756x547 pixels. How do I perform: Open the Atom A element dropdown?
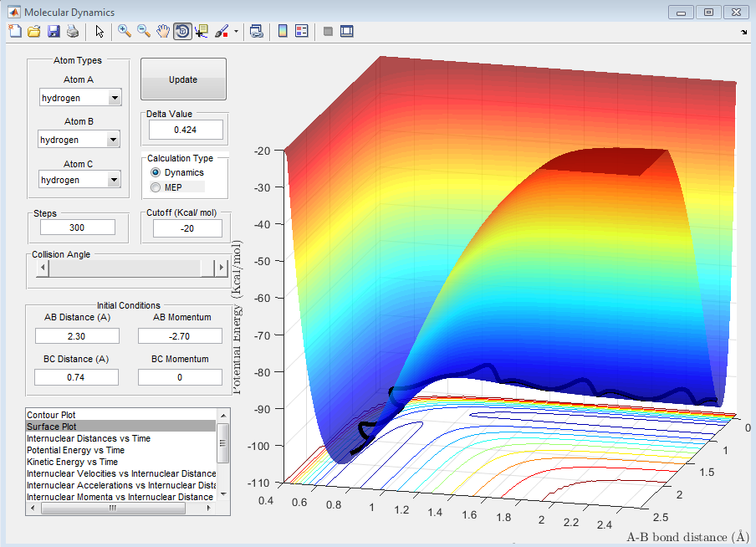point(79,98)
